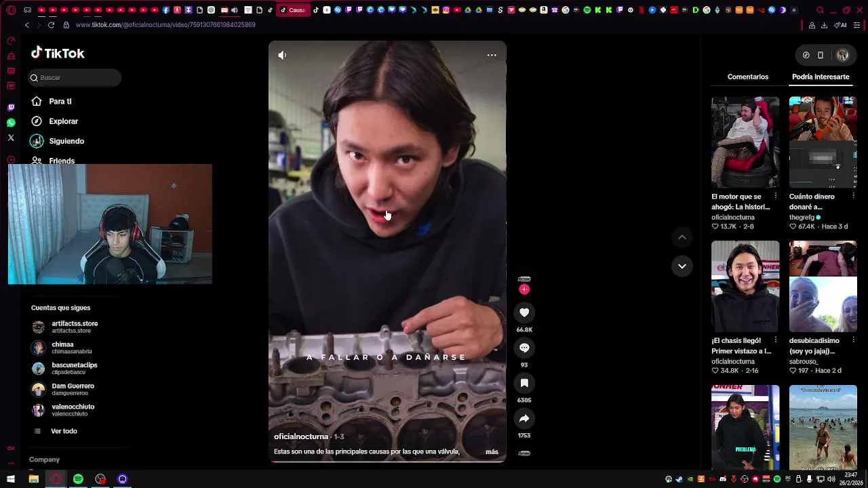Open the Siguiendo feed
The image size is (868, 488).
(x=66, y=141)
